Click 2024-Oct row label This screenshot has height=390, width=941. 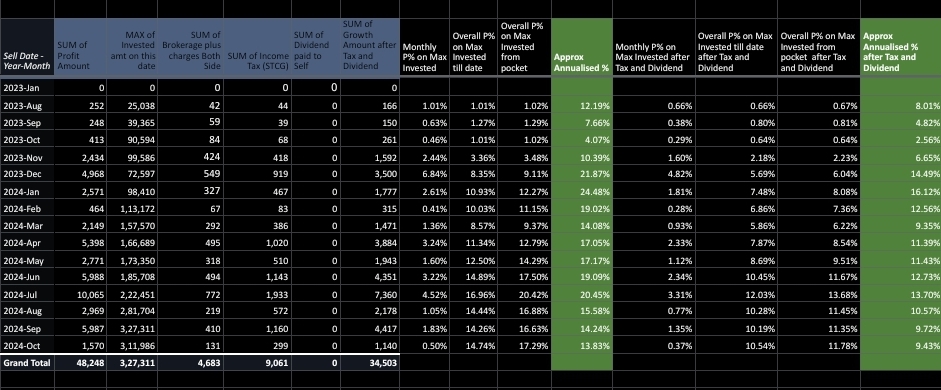pos(27,346)
